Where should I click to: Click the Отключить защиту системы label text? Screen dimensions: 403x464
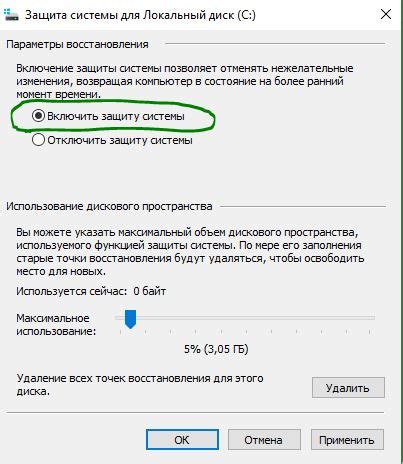click(x=120, y=140)
